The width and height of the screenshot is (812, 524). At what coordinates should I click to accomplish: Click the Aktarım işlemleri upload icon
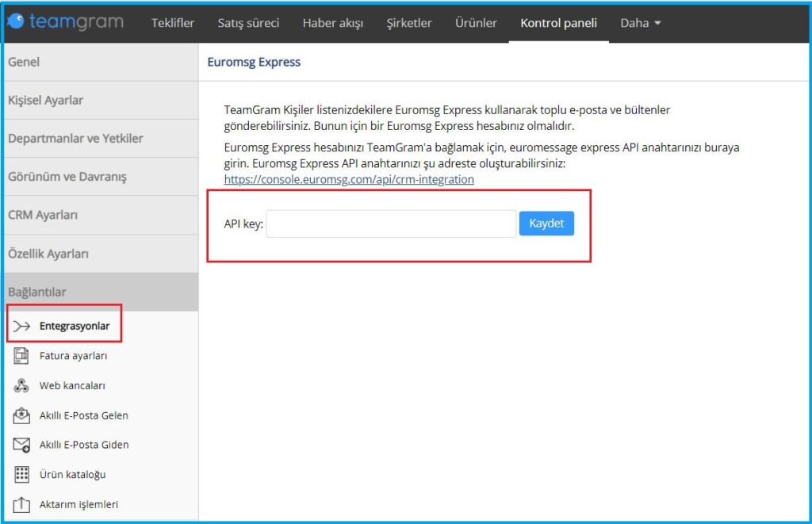[21, 504]
